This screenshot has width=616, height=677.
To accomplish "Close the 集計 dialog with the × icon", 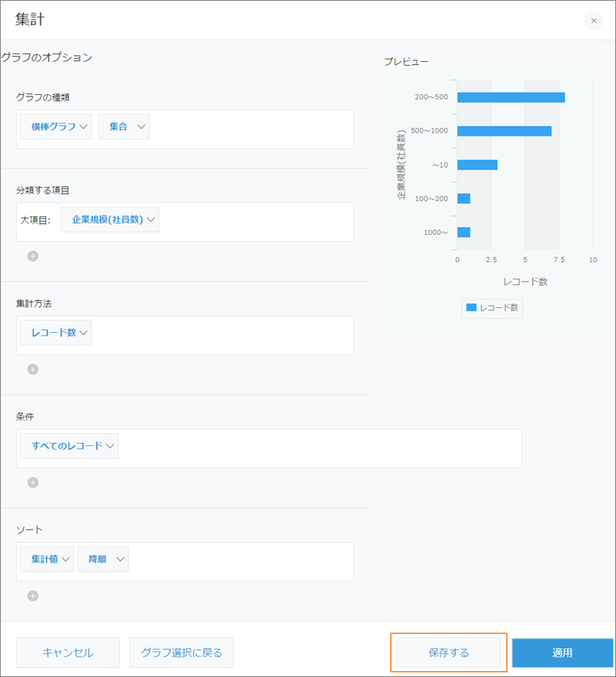I will pyautogui.click(x=593, y=21).
